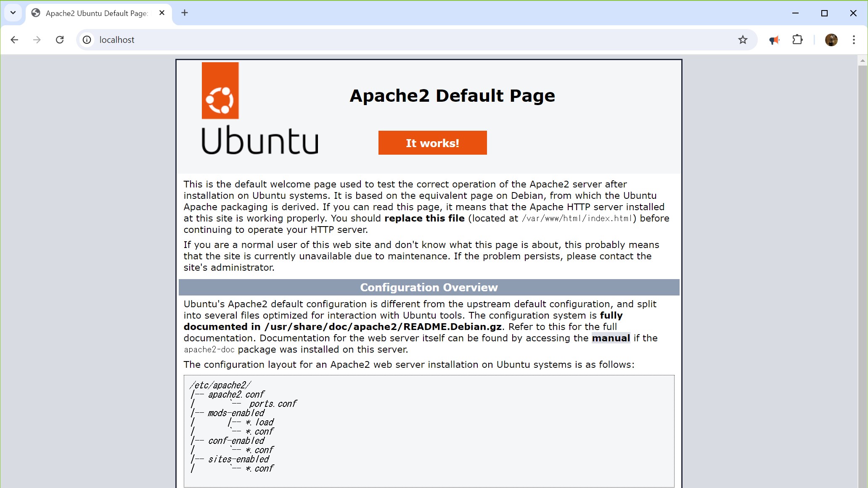Click the manual link
868x488 pixels.
pyautogui.click(x=611, y=338)
